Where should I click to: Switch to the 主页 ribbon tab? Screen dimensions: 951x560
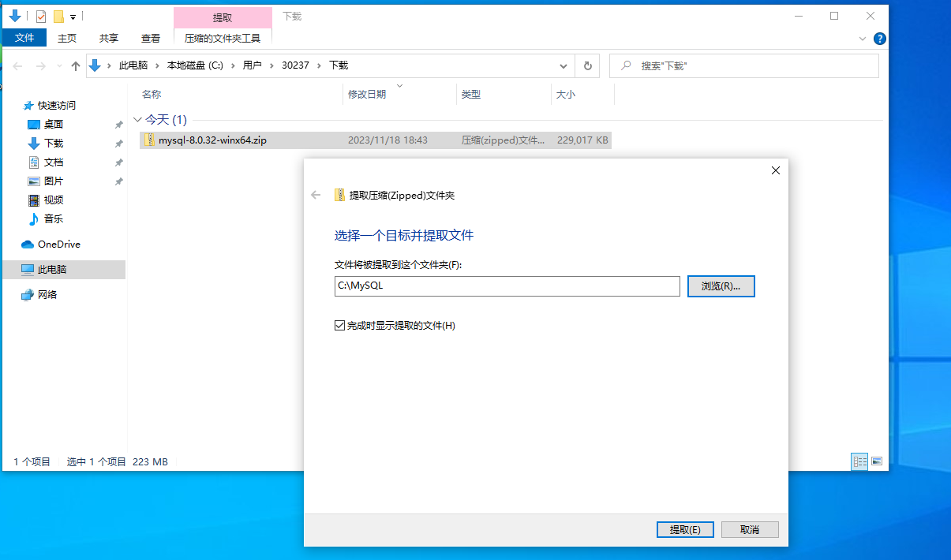67,37
